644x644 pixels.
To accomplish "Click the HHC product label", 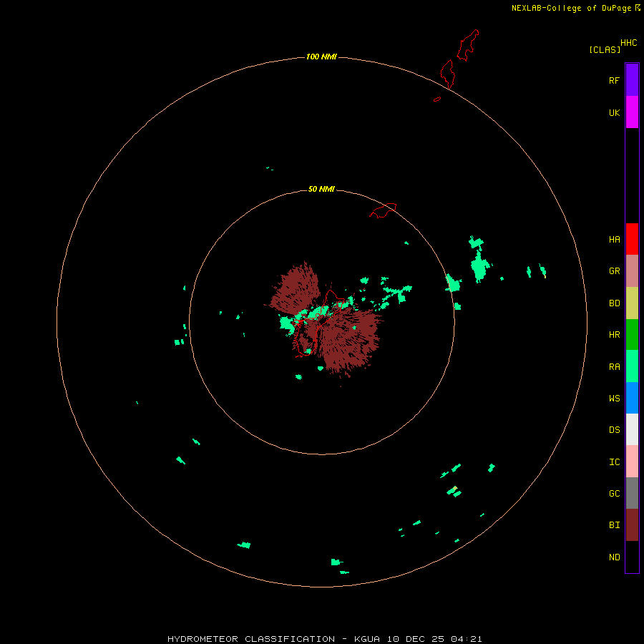I will tap(629, 43).
